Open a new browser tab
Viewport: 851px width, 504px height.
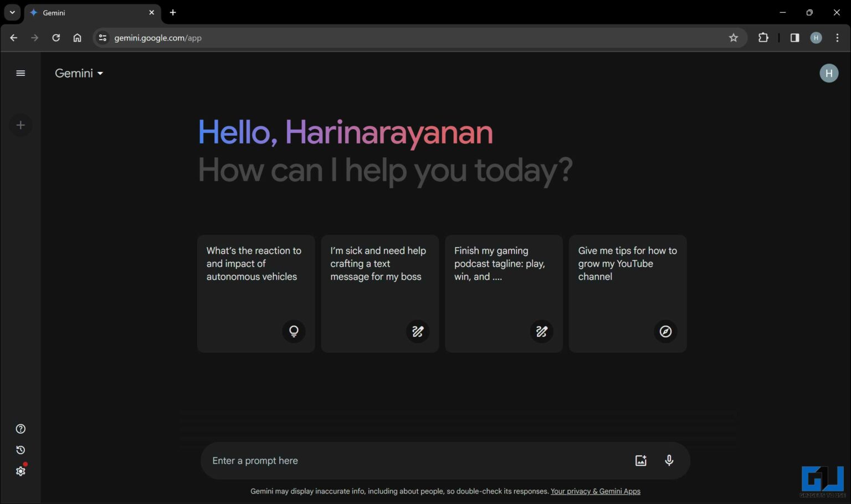click(173, 12)
